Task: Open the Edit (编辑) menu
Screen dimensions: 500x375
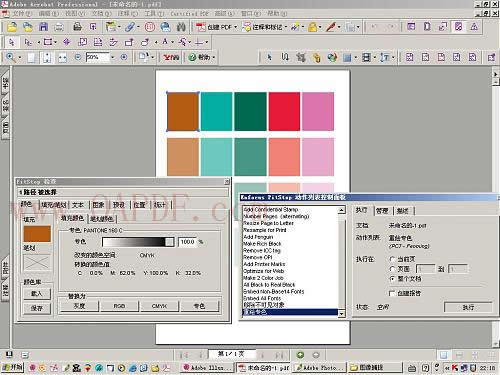Action: click(x=49, y=14)
